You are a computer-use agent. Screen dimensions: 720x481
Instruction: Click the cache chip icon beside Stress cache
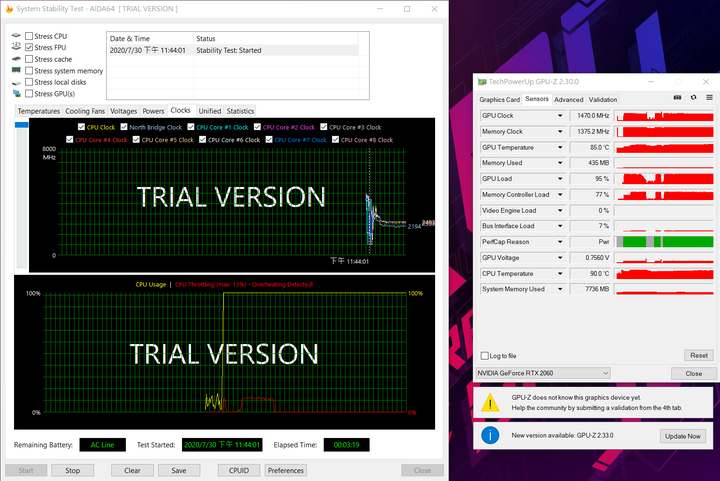pos(17,59)
